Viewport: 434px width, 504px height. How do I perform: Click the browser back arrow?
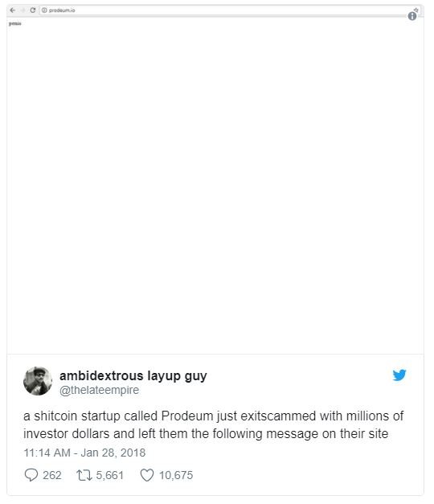[13, 10]
